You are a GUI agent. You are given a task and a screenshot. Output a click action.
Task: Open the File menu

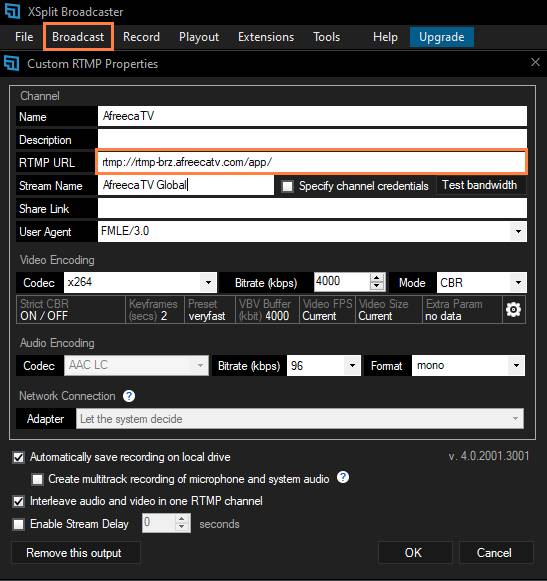pos(24,37)
